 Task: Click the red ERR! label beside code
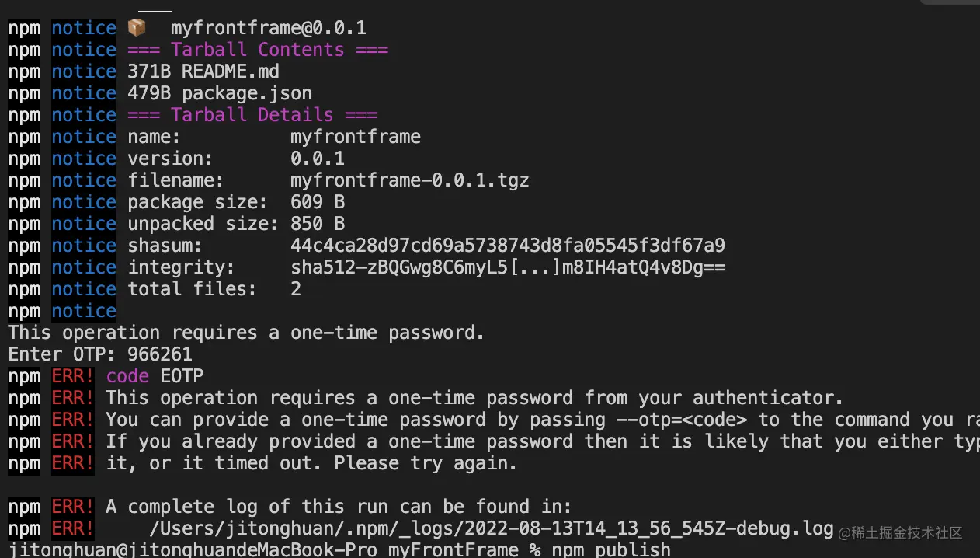73,376
